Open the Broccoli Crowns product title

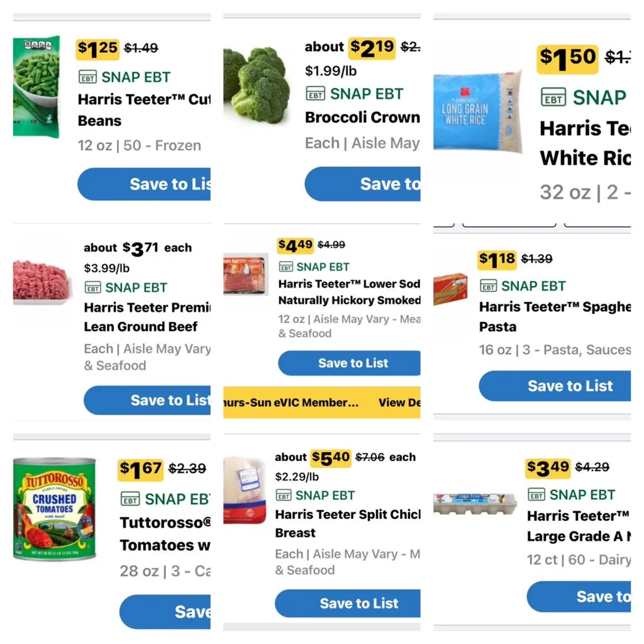pos(362,118)
